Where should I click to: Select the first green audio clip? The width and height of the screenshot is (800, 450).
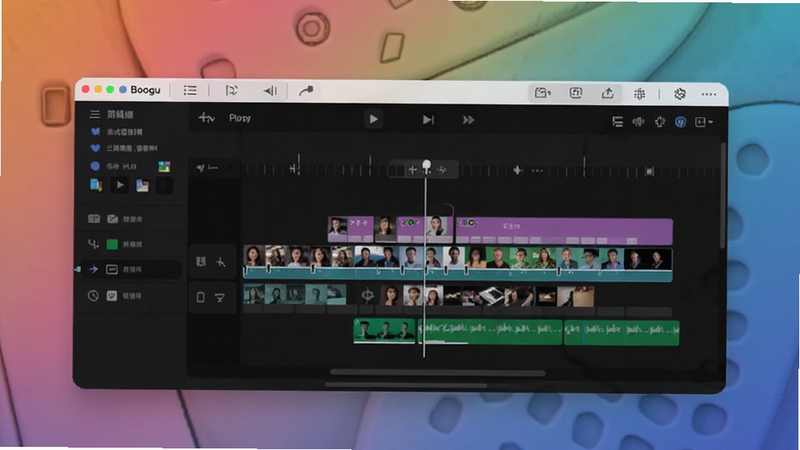(384, 331)
